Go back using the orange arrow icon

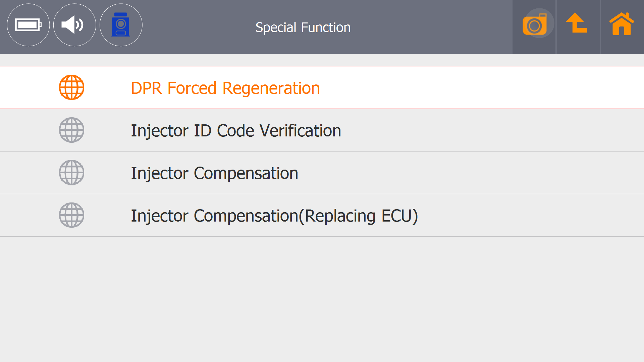point(577,23)
